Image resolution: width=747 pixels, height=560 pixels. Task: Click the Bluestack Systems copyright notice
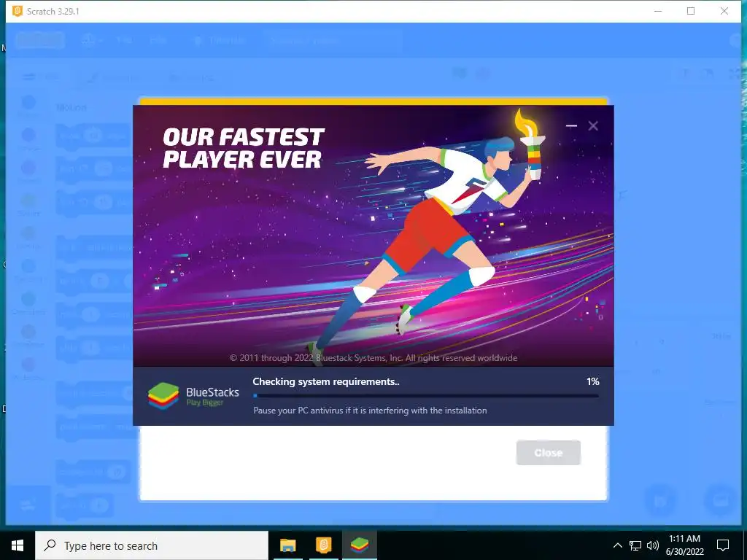click(x=373, y=357)
